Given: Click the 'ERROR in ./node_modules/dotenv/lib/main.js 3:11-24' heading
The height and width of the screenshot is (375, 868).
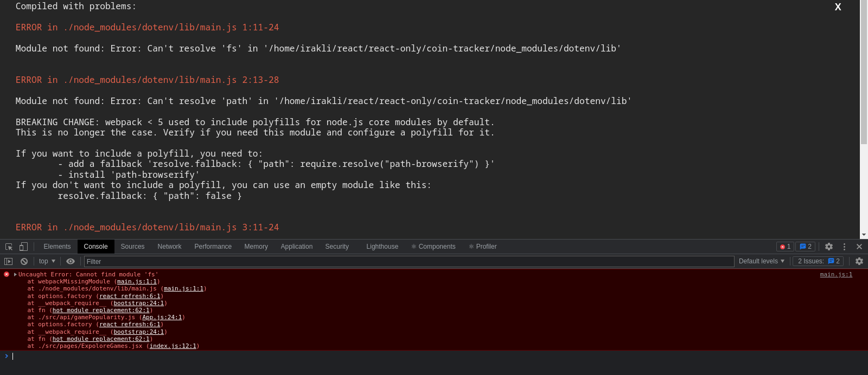Looking at the screenshot, I should pyautogui.click(x=147, y=227).
